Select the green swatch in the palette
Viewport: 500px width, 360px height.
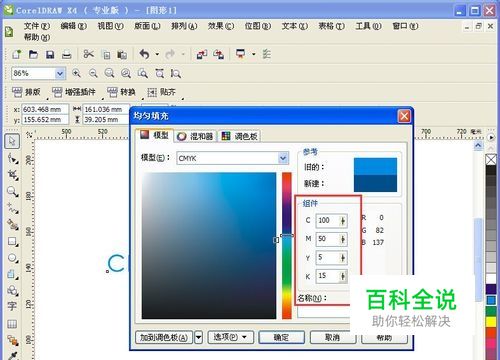click(491, 311)
